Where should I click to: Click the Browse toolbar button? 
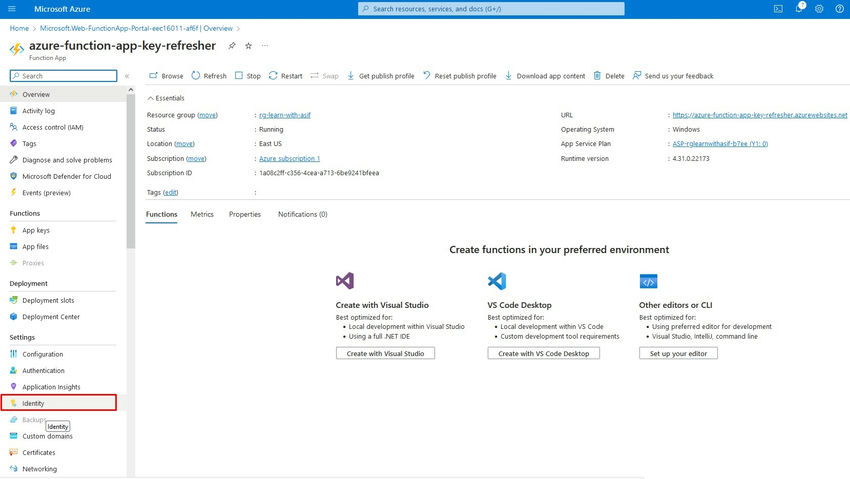pos(166,76)
